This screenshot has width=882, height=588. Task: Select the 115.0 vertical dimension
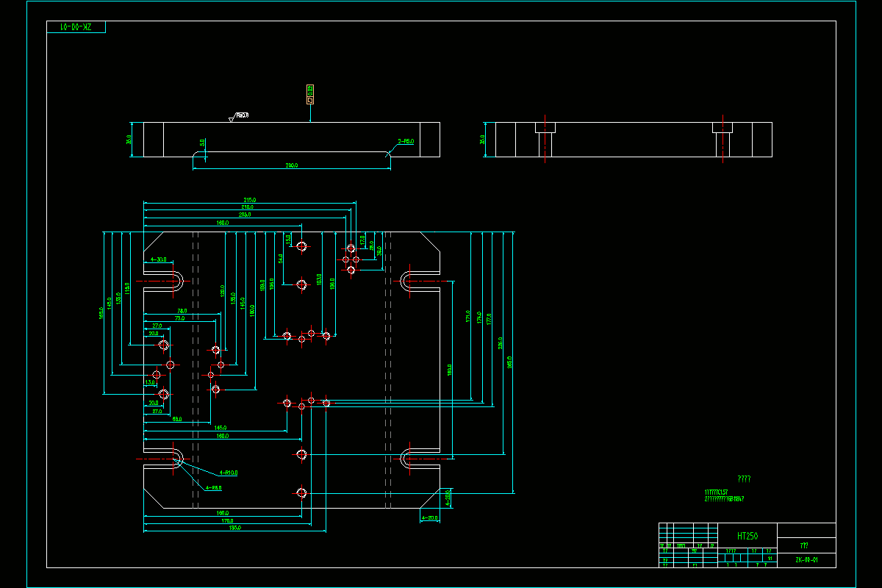126,287
